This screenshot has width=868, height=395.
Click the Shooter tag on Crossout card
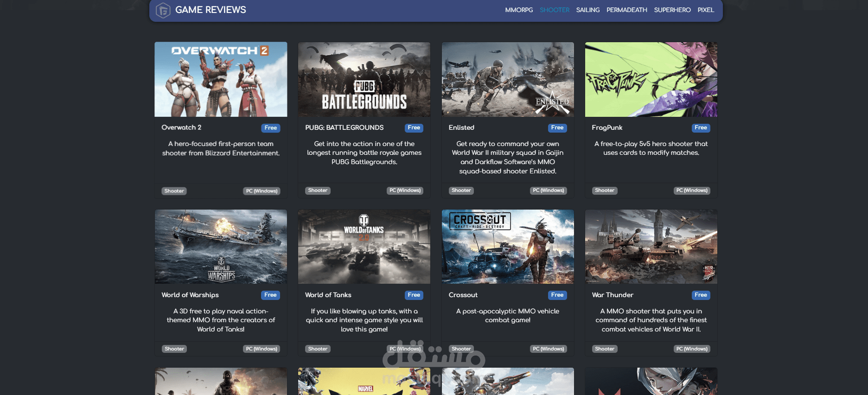[461, 349]
